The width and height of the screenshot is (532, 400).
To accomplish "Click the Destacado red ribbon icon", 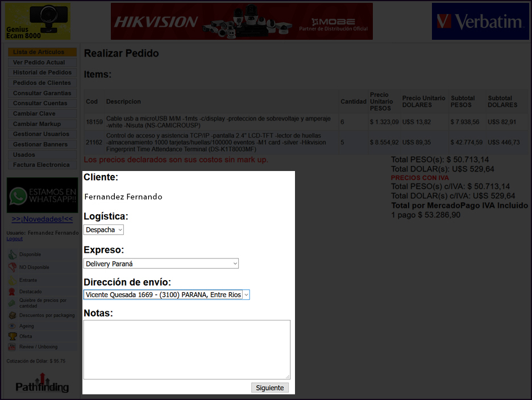I will click(x=13, y=291).
